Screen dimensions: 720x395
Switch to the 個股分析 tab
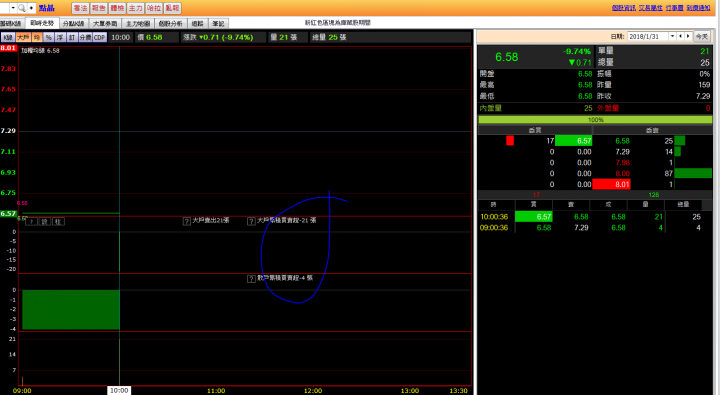tap(170, 23)
